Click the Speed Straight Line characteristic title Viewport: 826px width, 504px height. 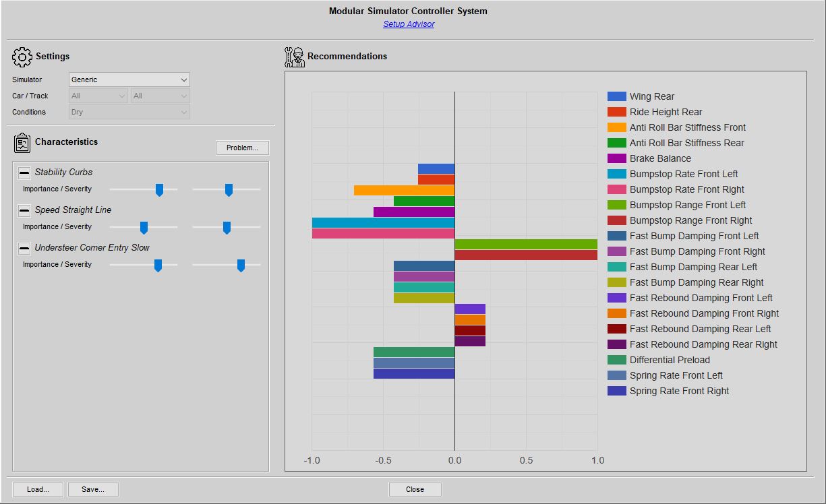(73, 210)
